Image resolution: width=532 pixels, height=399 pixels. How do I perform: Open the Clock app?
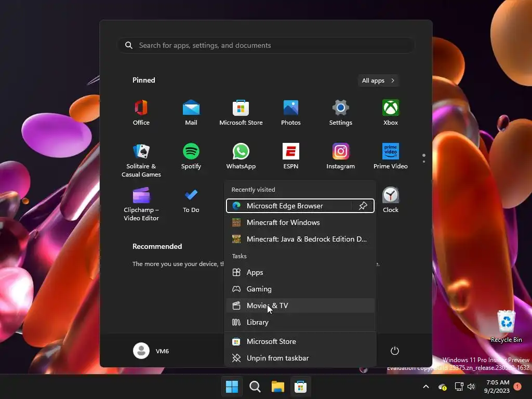pyautogui.click(x=391, y=200)
